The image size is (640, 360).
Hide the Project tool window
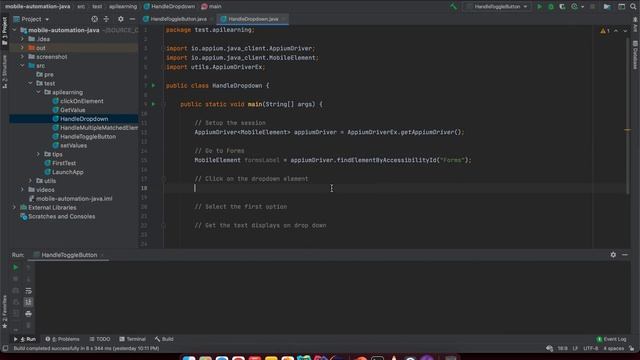[x=132, y=19]
